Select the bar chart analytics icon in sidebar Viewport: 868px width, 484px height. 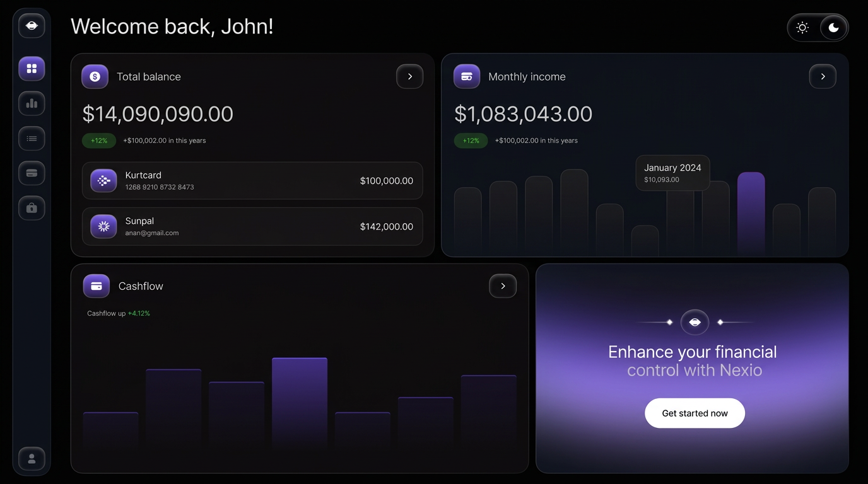pyautogui.click(x=32, y=103)
